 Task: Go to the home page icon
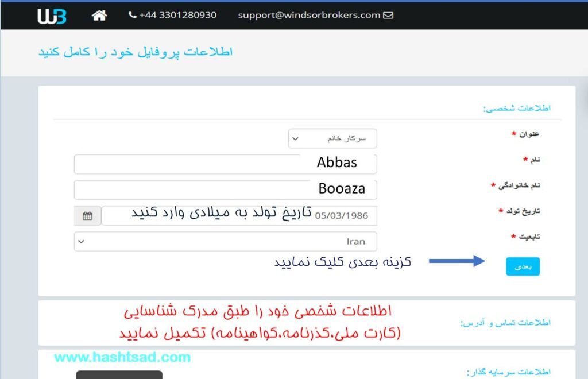point(99,16)
